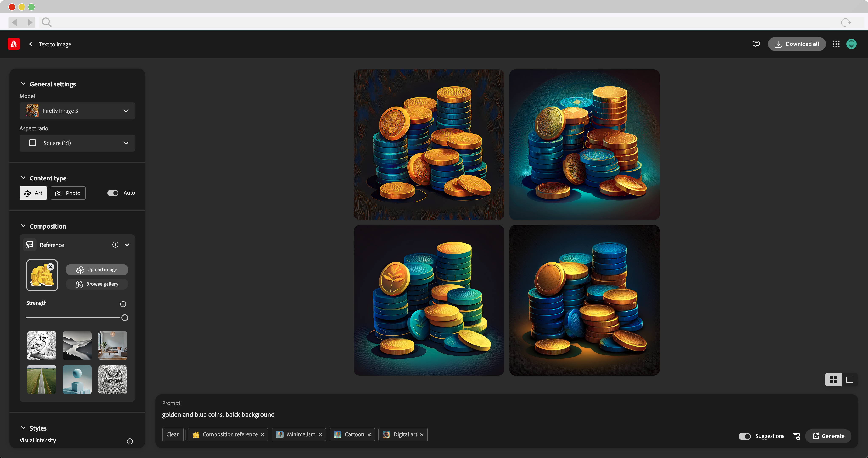Click the user profile avatar
The width and height of the screenshot is (868, 458).
point(851,44)
